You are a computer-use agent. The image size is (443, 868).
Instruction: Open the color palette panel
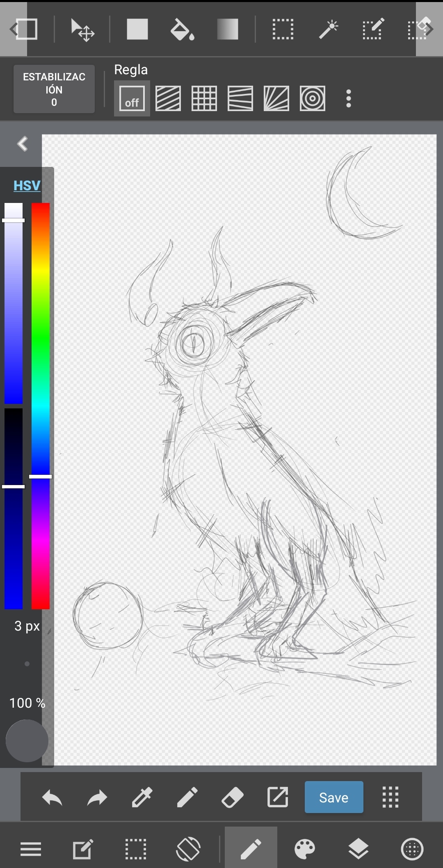305,849
